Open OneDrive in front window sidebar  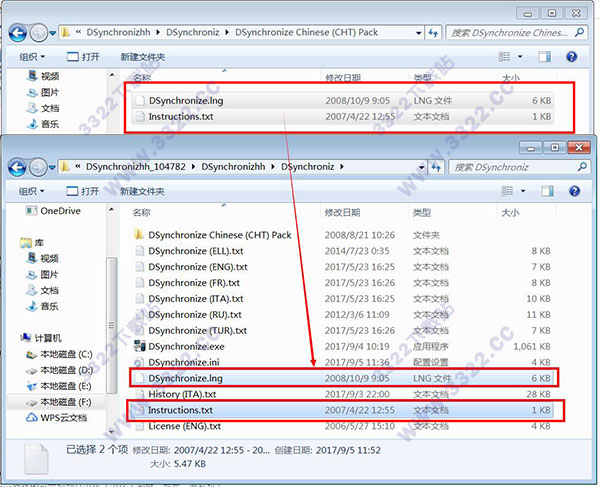tap(53, 211)
